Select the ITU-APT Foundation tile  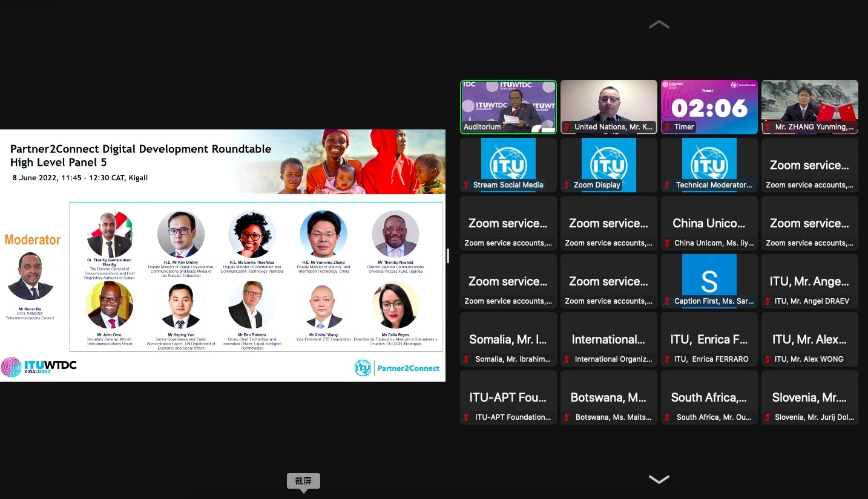pyautogui.click(x=508, y=397)
